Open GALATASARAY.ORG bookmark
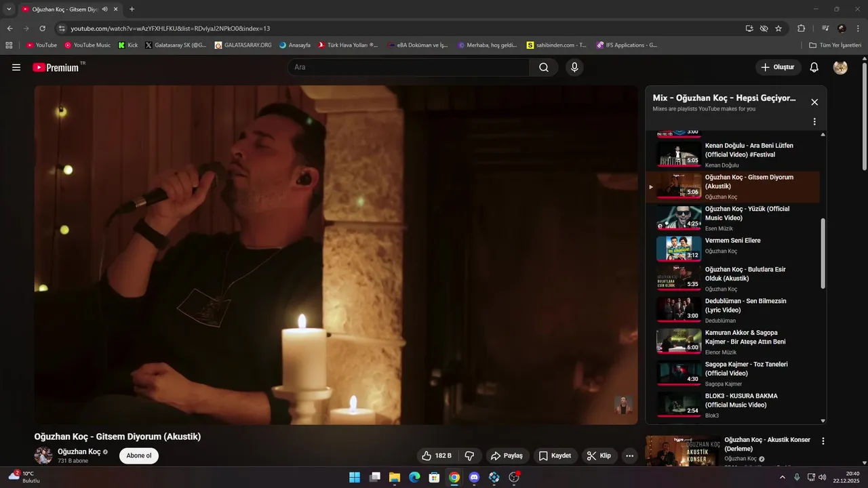Image resolution: width=868 pixels, height=488 pixels. (x=243, y=45)
